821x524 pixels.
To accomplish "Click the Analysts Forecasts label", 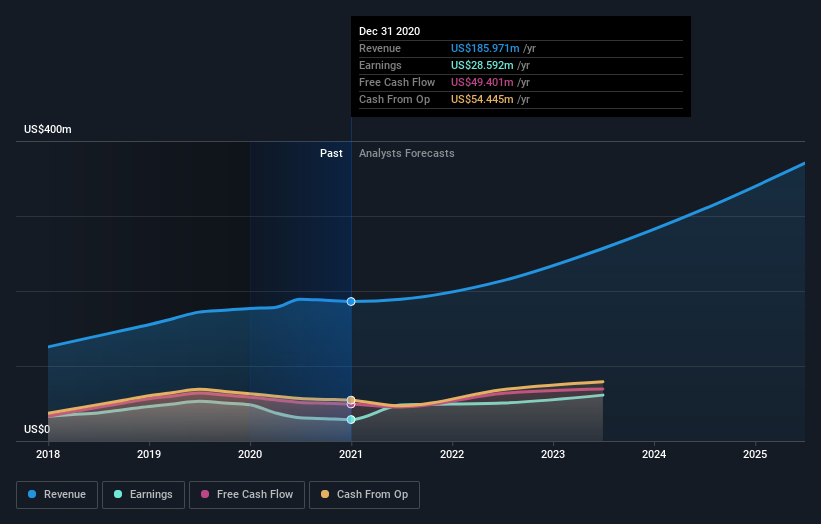I will pos(406,153).
